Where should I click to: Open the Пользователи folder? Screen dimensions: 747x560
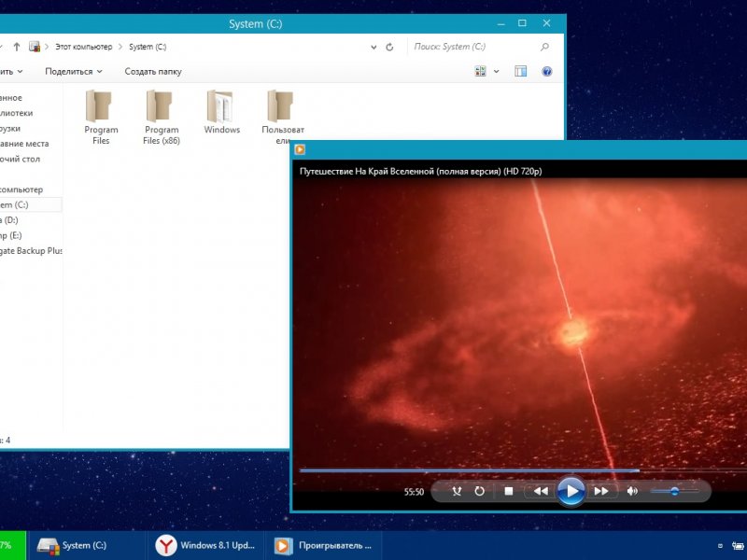pyautogui.click(x=283, y=118)
